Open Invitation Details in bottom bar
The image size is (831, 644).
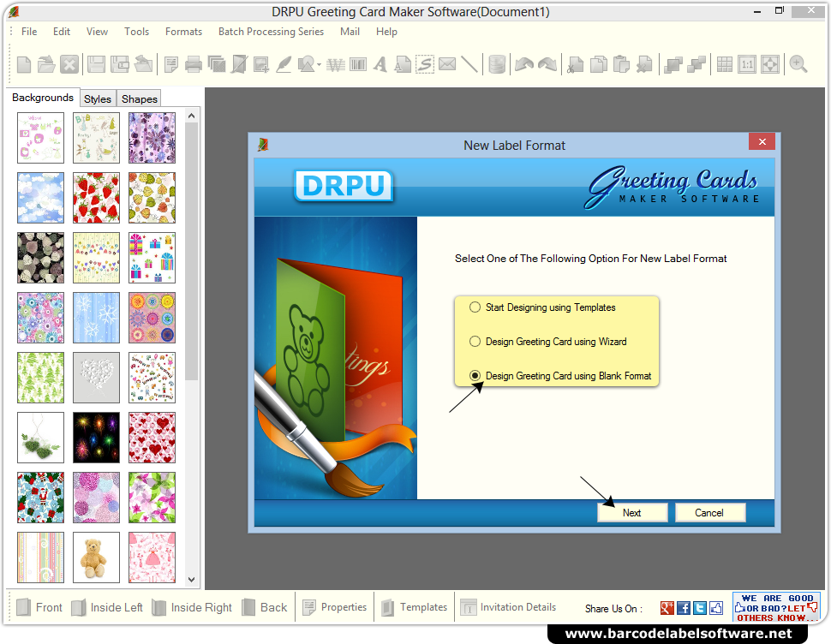point(508,607)
